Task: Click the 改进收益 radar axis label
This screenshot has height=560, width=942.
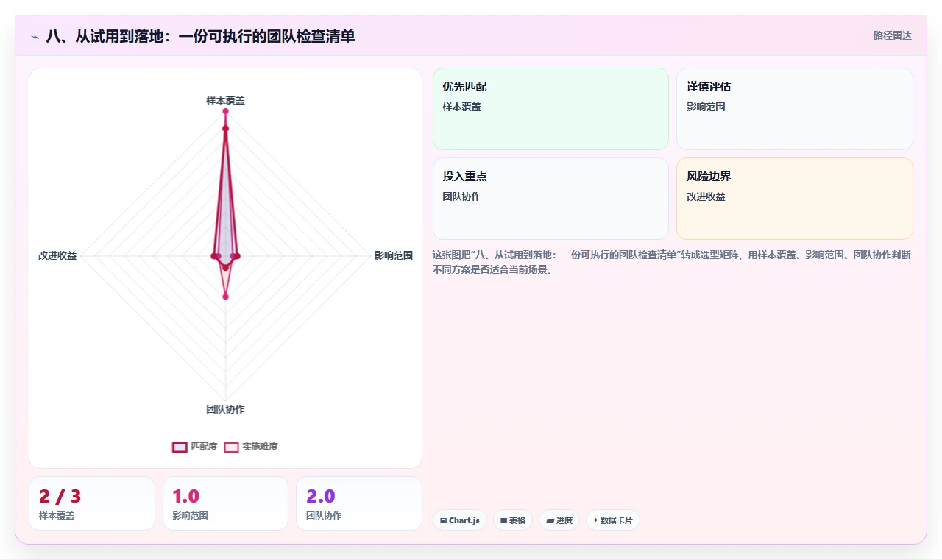Action: [x=57, y=255]
